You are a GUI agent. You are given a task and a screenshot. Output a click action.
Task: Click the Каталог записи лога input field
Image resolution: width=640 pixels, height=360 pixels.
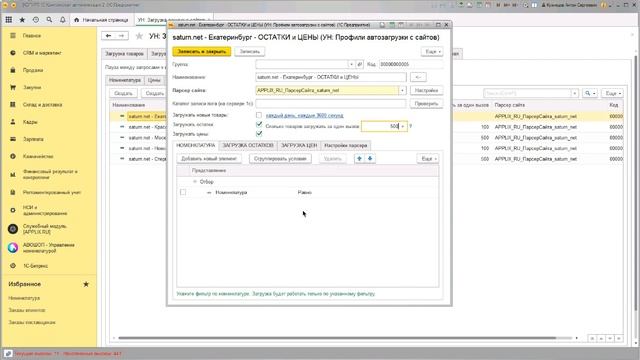click(331, 104)
